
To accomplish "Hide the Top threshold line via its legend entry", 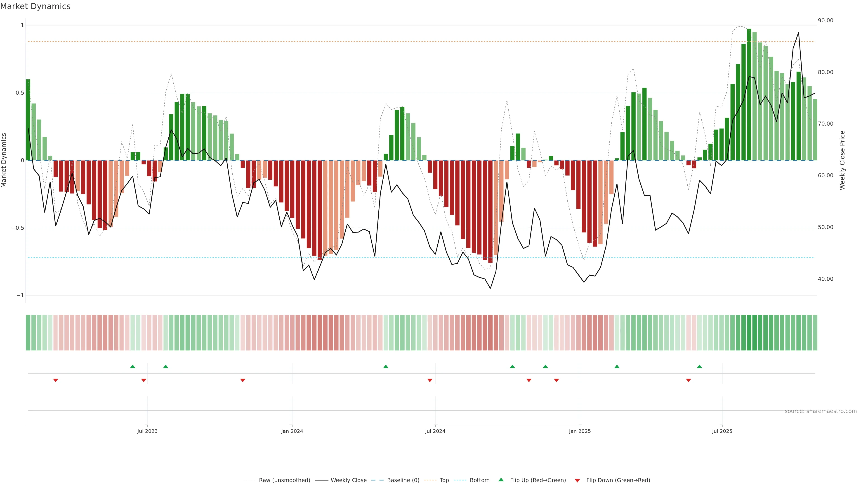I will tap(444, 480).
